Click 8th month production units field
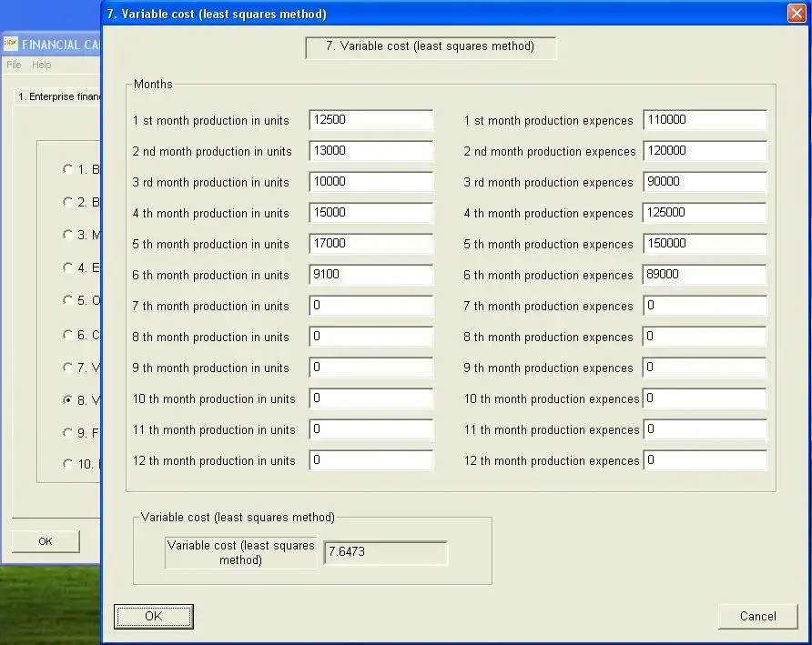Viewport: 812px width, 645px height. point(370,337)
